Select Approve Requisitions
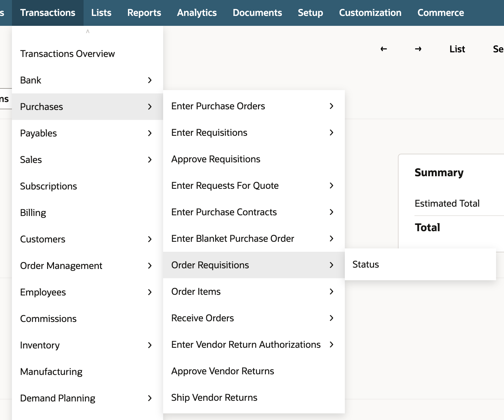 pyautogui.click(x=254, y=159)
